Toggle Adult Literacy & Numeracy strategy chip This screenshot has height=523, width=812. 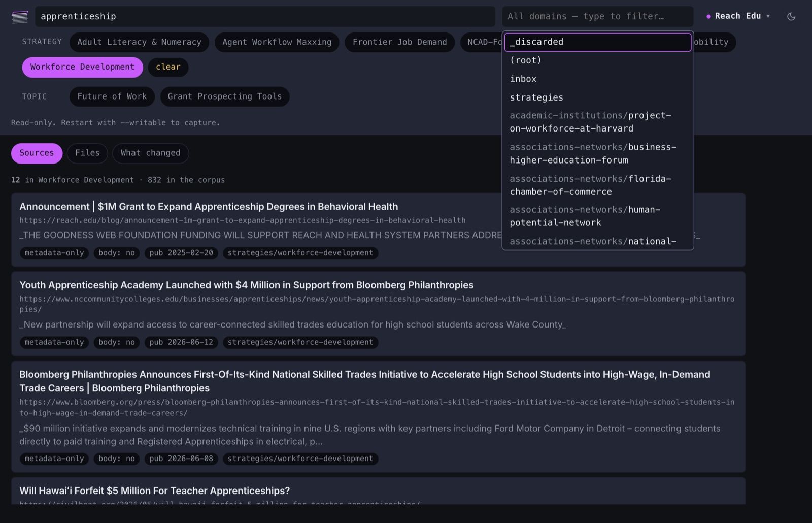[139, 42]
